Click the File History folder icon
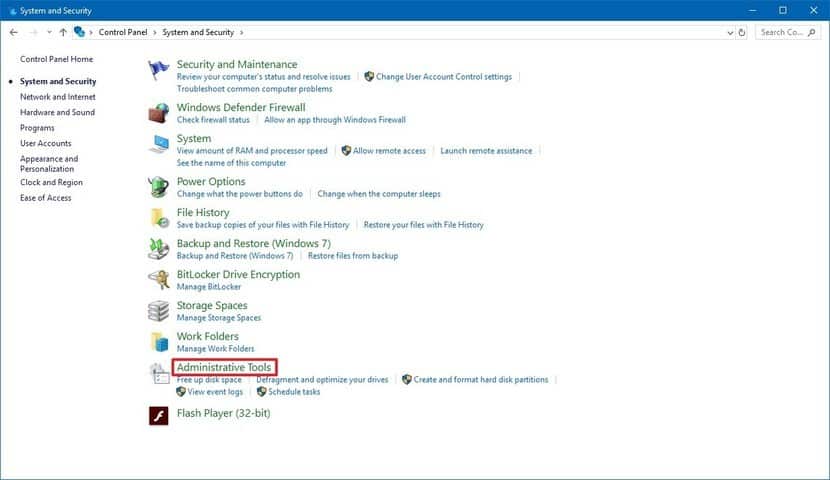 (x=159, y=218)
